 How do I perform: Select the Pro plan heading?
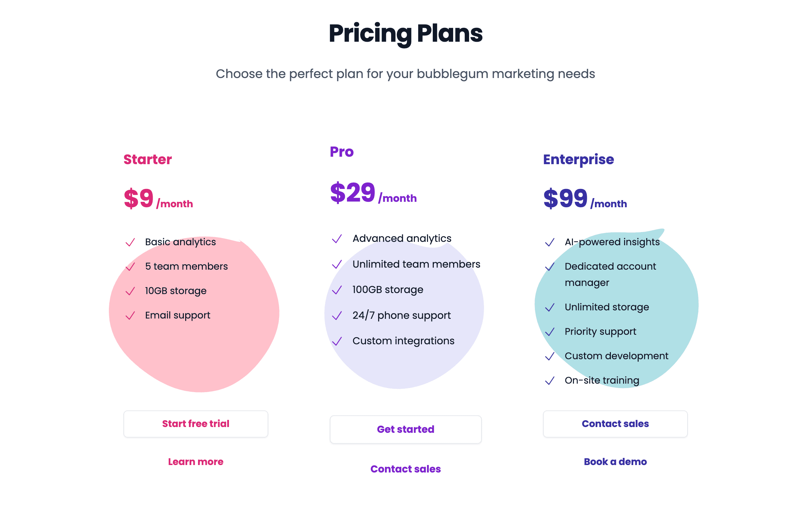point(342,152)
